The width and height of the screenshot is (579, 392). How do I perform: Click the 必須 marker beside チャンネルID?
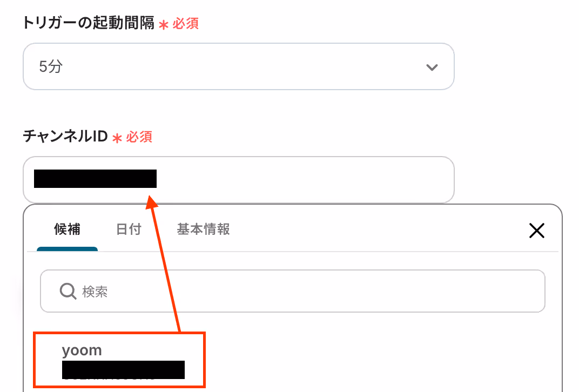point(139,137)
